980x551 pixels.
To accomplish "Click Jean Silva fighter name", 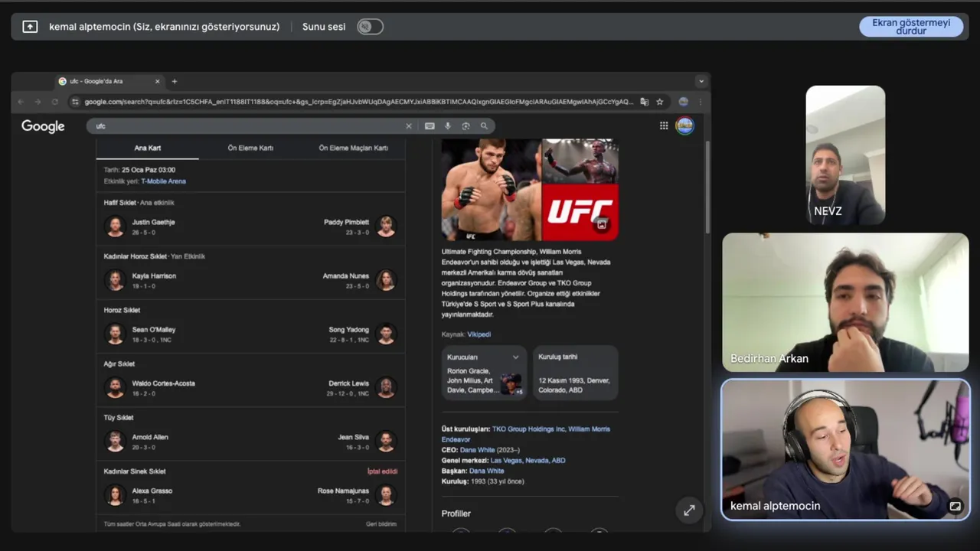I will tap(354, 437).
